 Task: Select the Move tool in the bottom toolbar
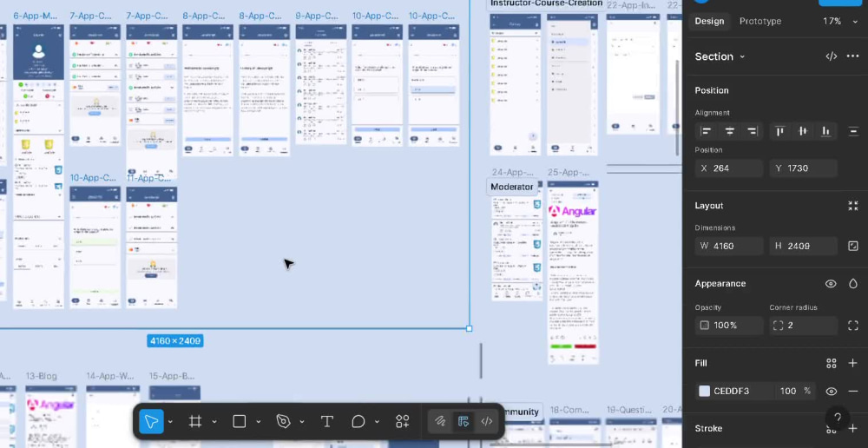151,421
